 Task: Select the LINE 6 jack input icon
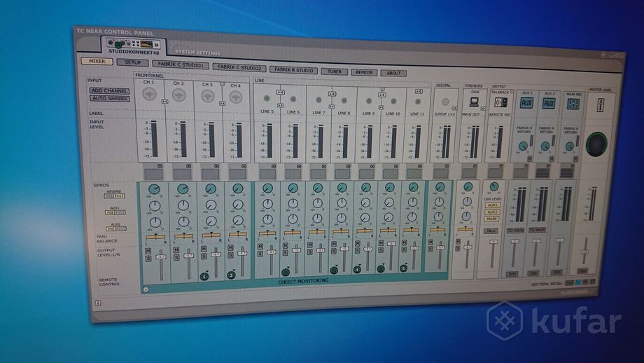pyautogui.click(x=293, y=99)
